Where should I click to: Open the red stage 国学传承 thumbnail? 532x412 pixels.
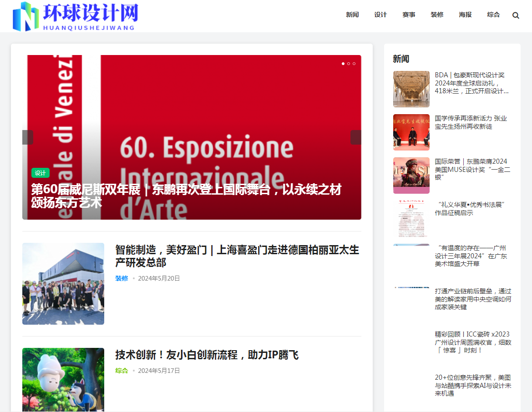411,132
